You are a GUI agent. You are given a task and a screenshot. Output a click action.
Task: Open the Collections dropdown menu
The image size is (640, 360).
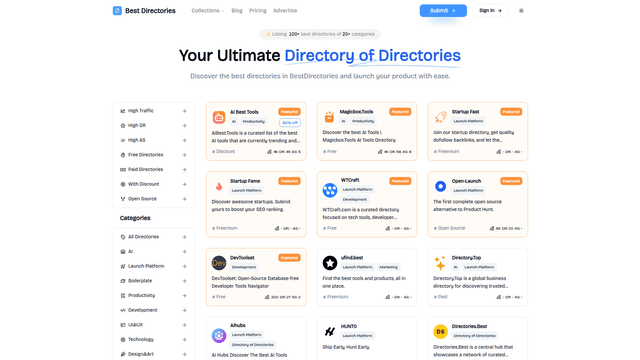(208, 11)
